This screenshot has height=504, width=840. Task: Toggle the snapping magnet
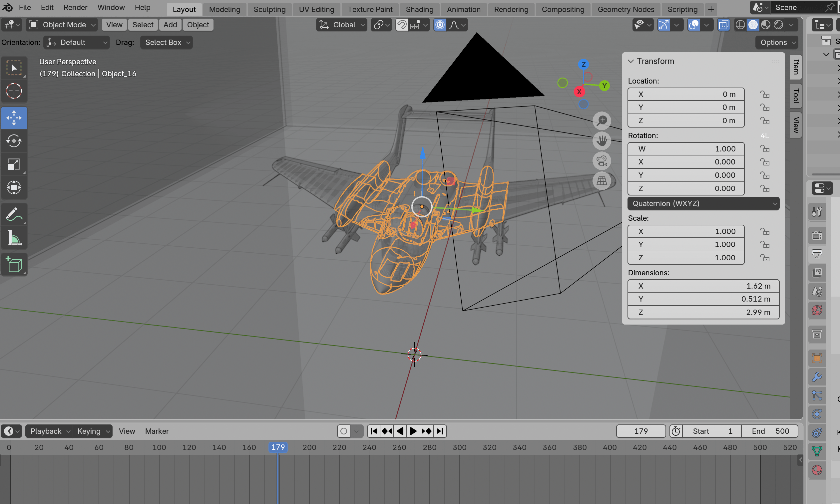click(x=402, y=25)
